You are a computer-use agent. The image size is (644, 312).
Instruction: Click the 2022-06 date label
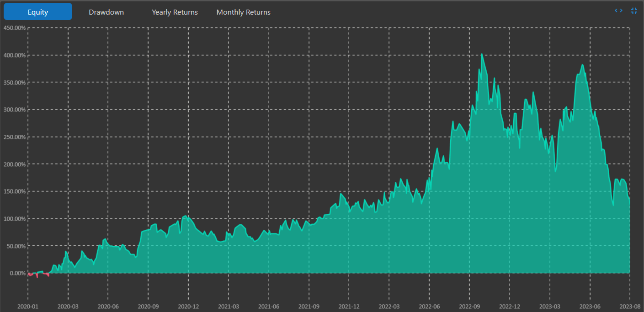click(429, 306)
